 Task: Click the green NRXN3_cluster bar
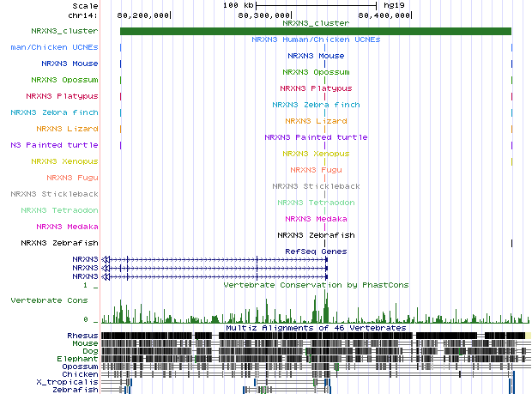click(x=315, y=32)
